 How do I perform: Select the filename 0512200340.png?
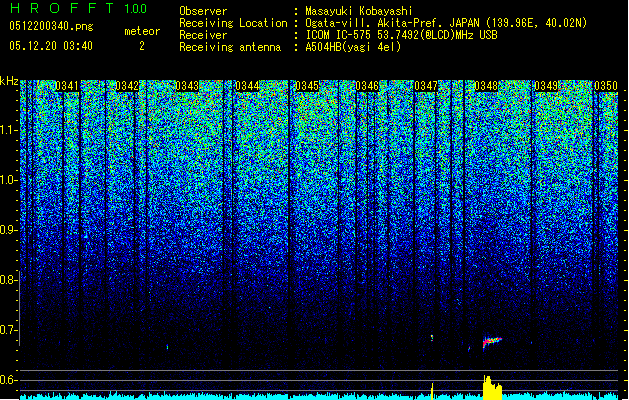(x=51, y=26)
